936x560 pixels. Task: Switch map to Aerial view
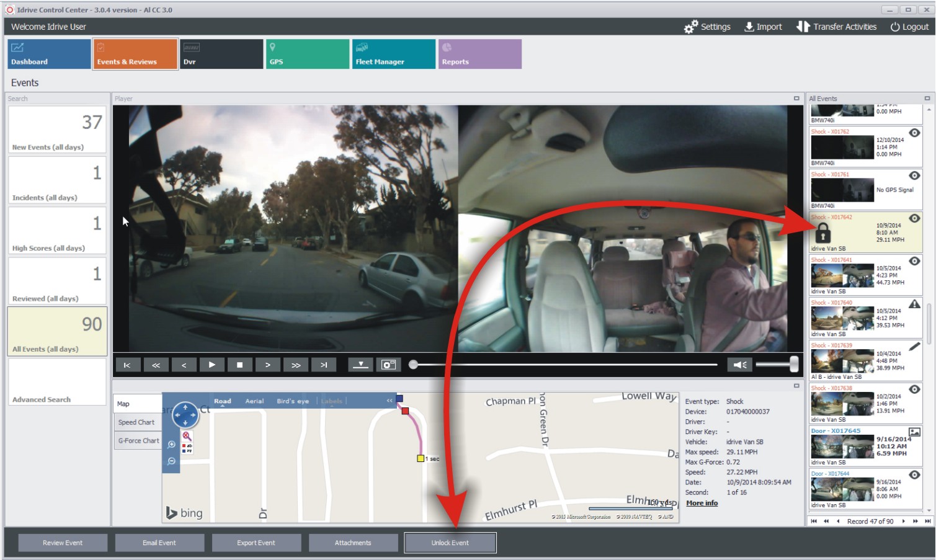pyautogui.click(x=254, y=401)
